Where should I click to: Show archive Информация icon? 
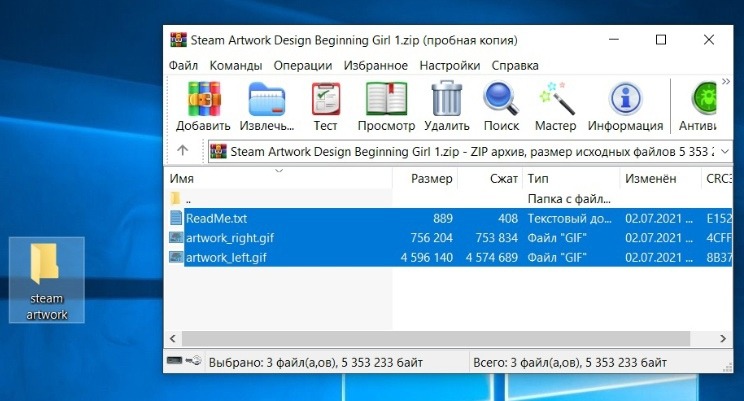pos(625,99)
